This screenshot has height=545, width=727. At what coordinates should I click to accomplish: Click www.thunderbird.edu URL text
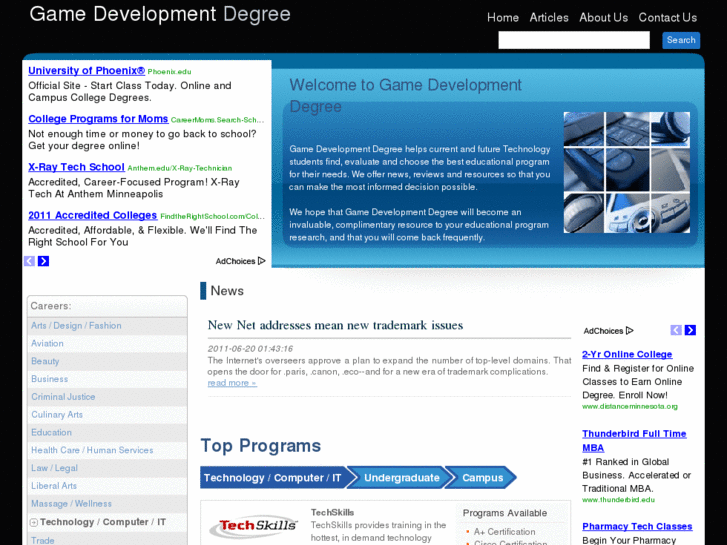pos(619,500)
